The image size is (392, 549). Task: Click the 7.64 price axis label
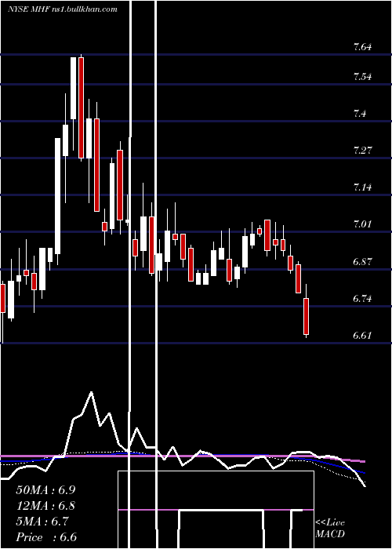click(x=362, y=47)
